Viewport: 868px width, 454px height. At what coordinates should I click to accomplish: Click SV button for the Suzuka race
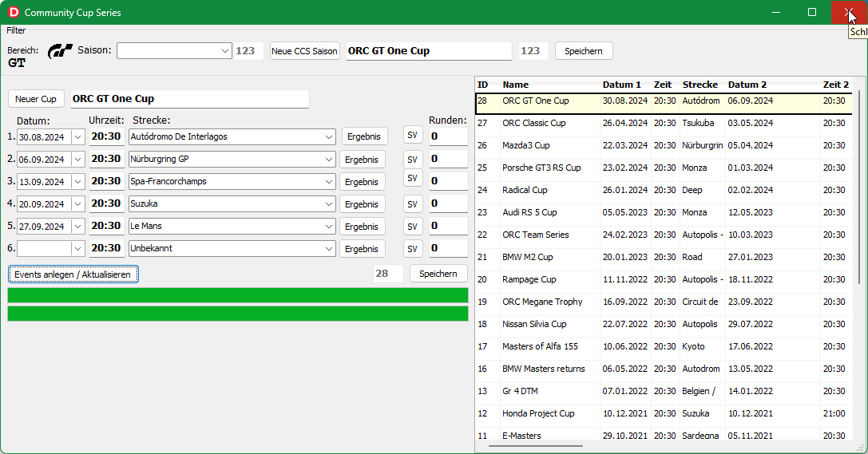pos(412,203)
